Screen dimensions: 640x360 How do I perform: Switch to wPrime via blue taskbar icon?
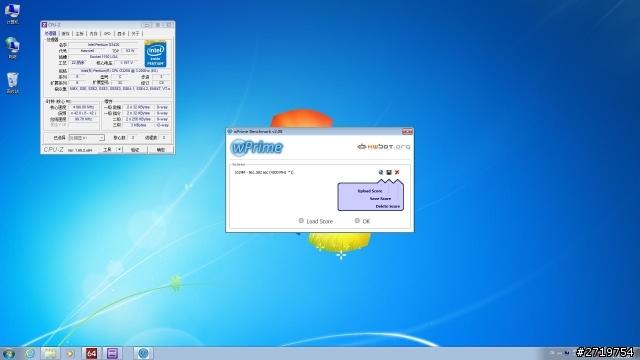tap(143, 353)
